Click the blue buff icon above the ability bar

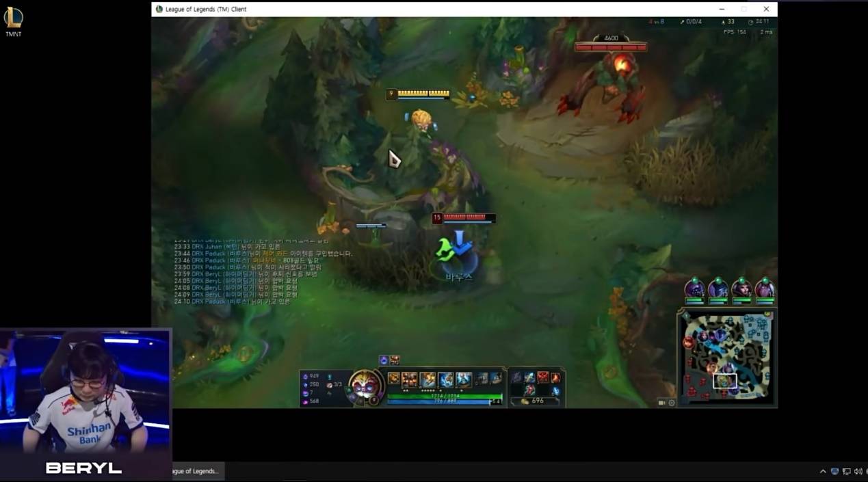click(384, 360)
